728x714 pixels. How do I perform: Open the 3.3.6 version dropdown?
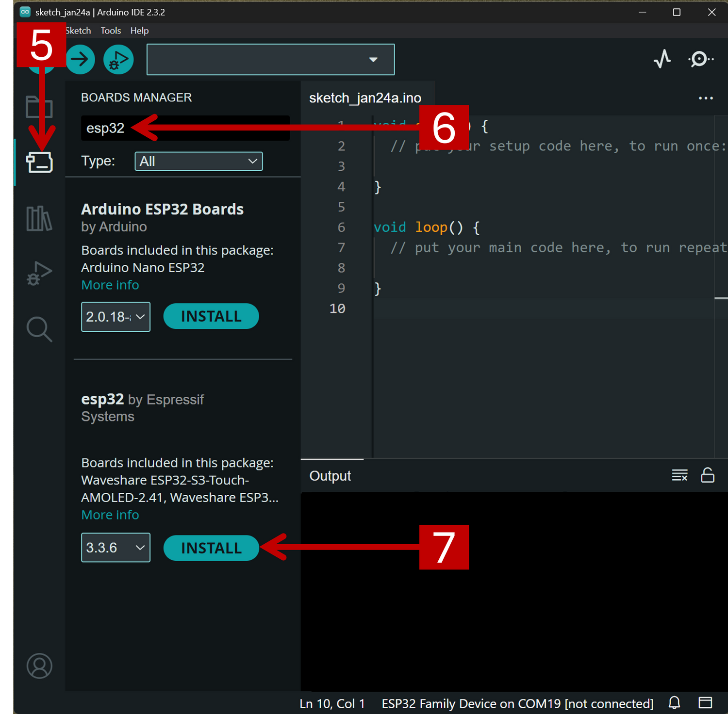(x=116, y=548)
